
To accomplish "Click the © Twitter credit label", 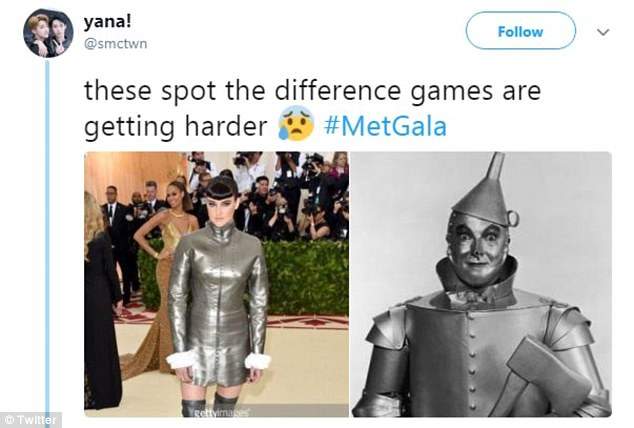I will point(30,420).
